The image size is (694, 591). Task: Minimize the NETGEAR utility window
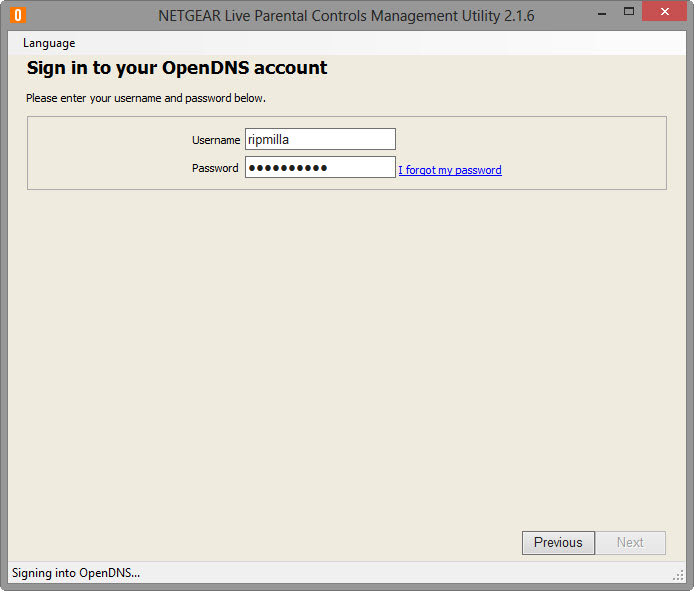pyautogui.click(x=602, y=13)
